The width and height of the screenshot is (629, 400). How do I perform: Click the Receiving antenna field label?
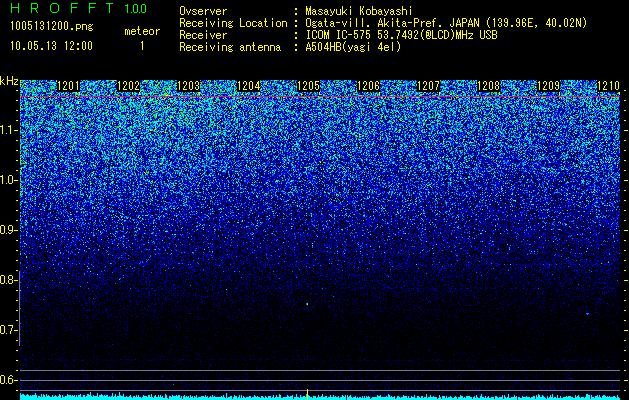pos(230,47)
